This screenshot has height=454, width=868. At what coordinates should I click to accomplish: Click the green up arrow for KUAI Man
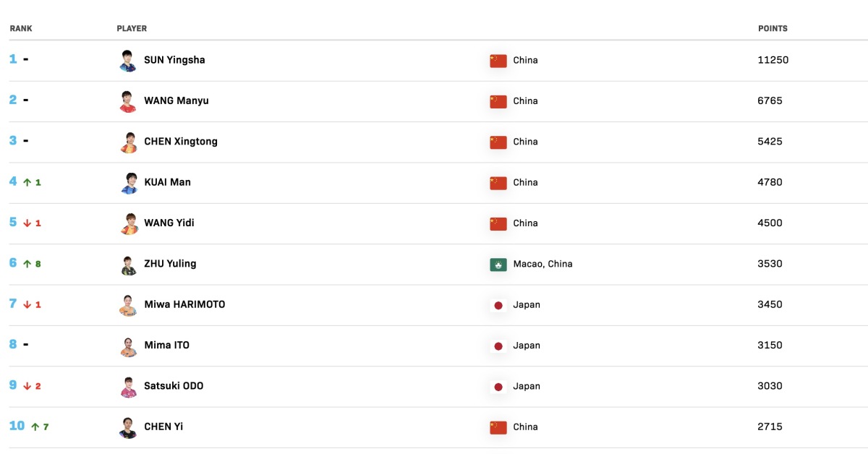coord(27,183)
